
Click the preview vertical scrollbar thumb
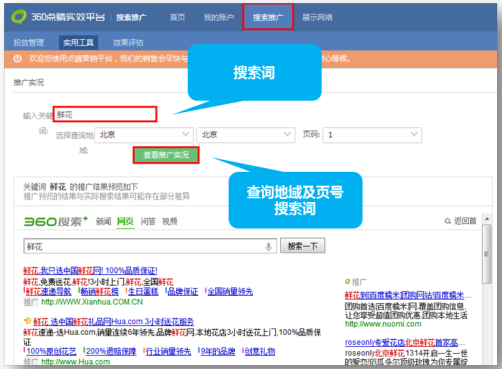[x=487, y=253]
